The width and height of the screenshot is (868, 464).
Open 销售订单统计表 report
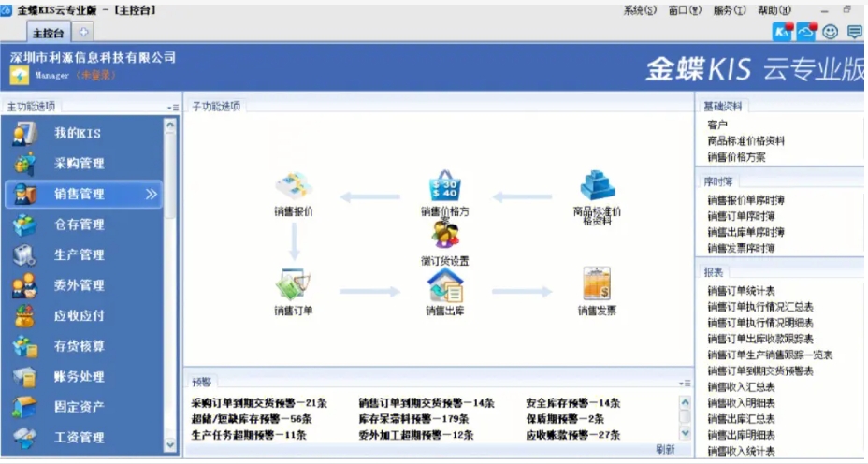pos(741,291)
